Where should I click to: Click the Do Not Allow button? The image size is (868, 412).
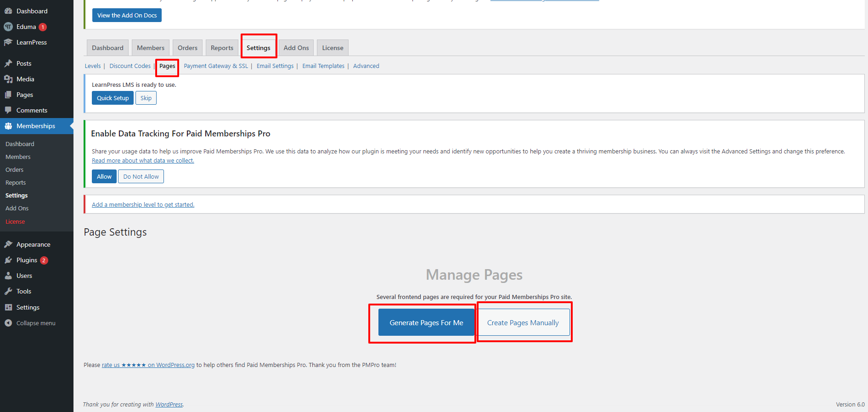click(141, 176)
